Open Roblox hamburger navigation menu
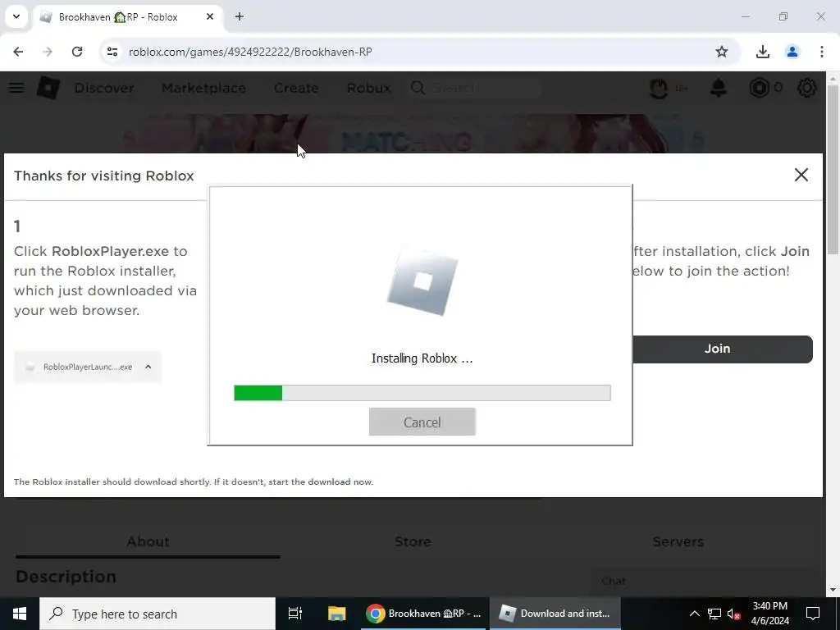Image resolution: width=840 pixels, height=630 pixels. click(16, 88)
